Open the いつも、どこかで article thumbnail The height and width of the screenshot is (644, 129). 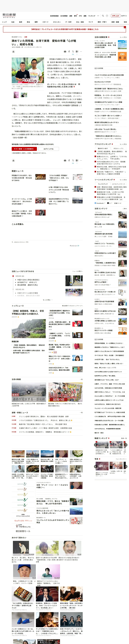click(x=122, y=45)
